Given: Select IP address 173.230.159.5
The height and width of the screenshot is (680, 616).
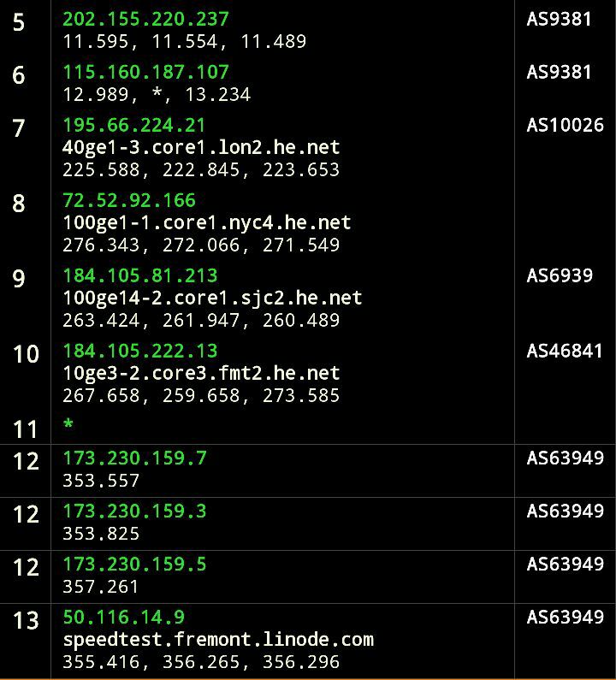Looking at the screenshot, I should point(134,565).
